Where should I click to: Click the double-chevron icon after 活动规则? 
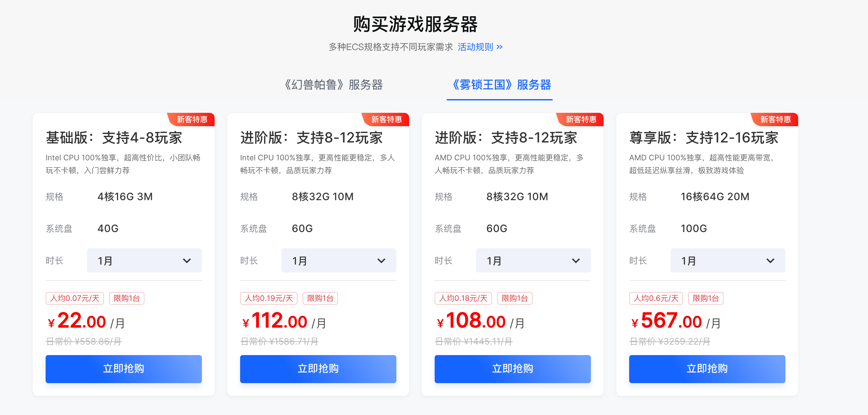(x=499, y=47)
